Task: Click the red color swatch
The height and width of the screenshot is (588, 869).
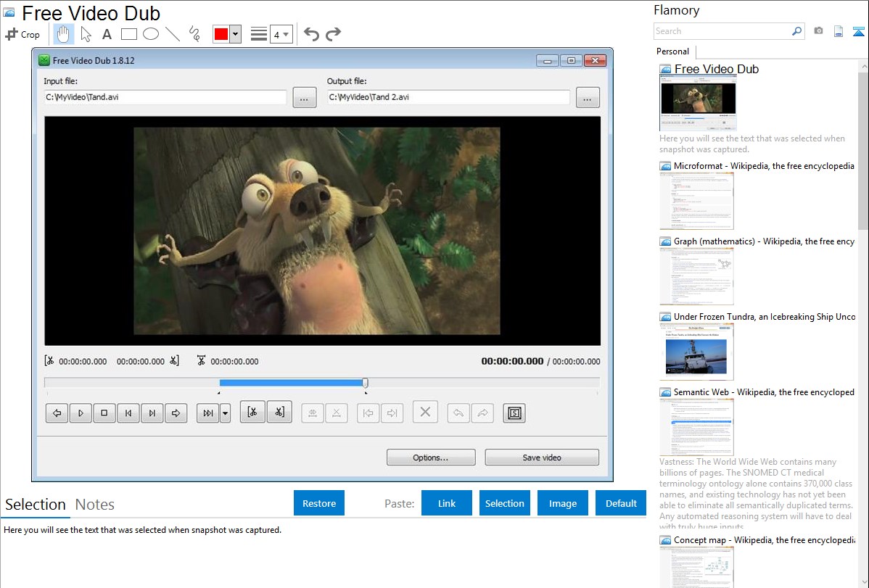Action: click(x=221, y=34)
